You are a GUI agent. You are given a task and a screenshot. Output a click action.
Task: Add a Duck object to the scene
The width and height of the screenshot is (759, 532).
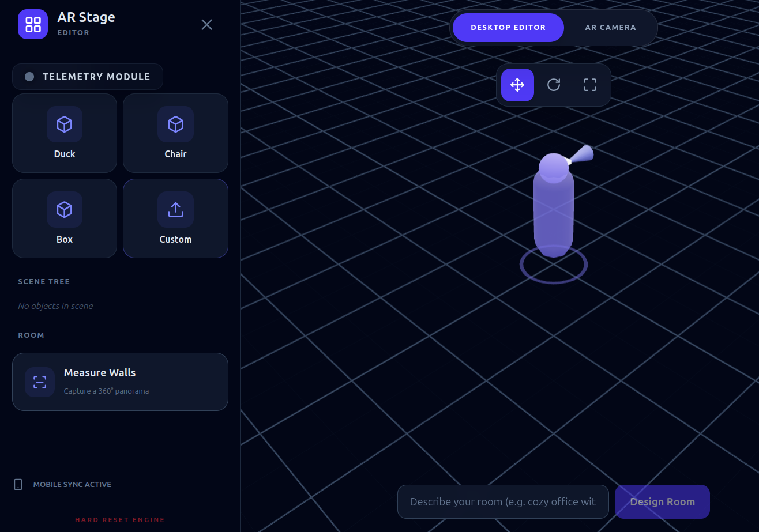(65, 133)
